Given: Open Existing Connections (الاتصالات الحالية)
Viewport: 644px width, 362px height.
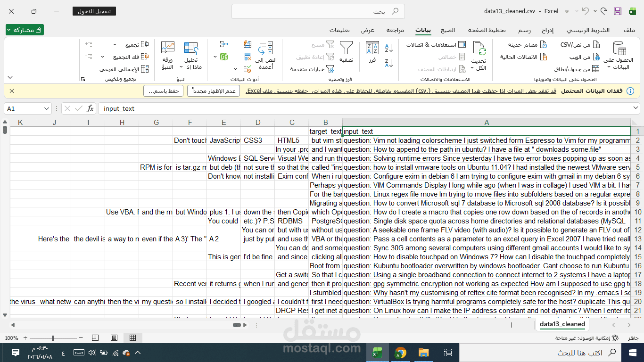Looking at the screenshot, I should coord(523,57).
